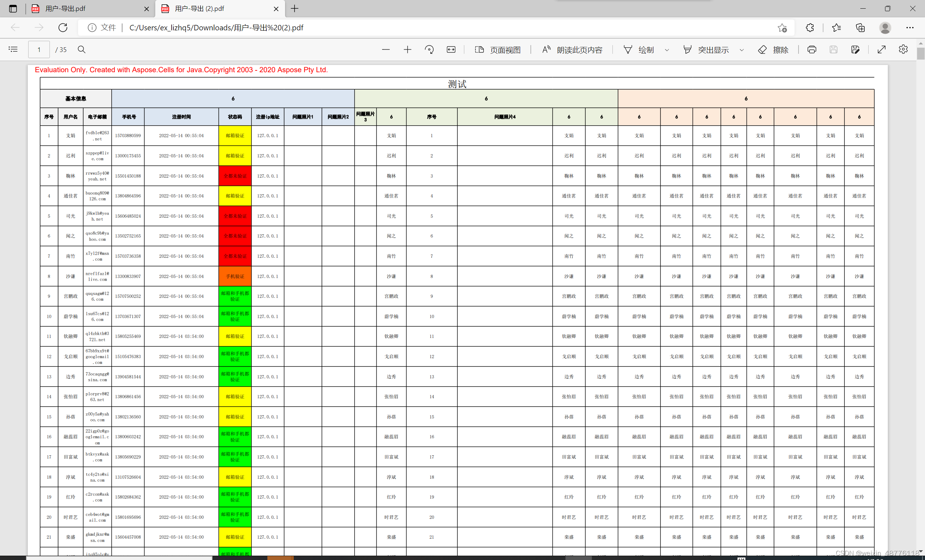Zoom in with the plus icon

pyautogui.click(x=407, y=49)
